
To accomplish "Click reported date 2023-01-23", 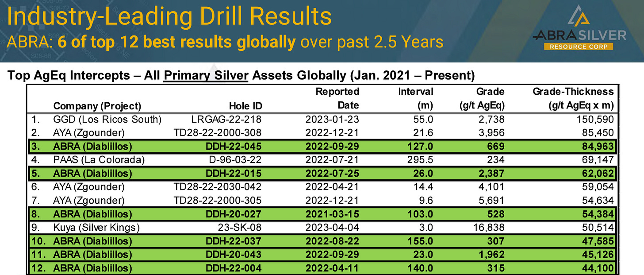I will [x=332, y=120].
